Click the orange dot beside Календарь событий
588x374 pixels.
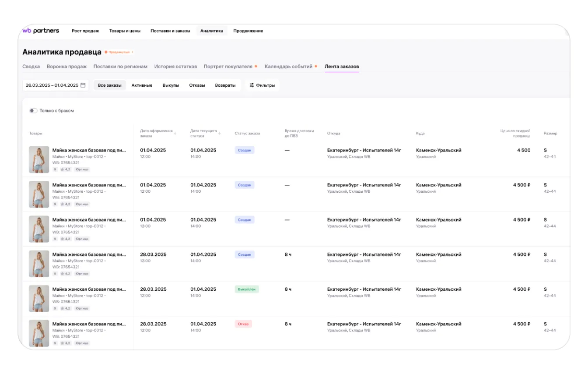pos(316,67)
